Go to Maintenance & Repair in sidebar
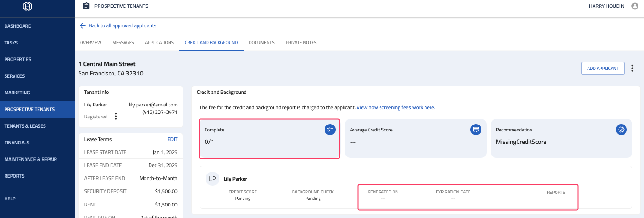This screenshot has width=644, height=218. coord(37,159)
